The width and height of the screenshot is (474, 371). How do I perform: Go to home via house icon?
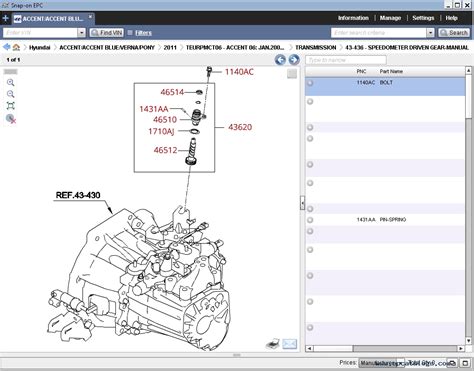coord(16,47)
